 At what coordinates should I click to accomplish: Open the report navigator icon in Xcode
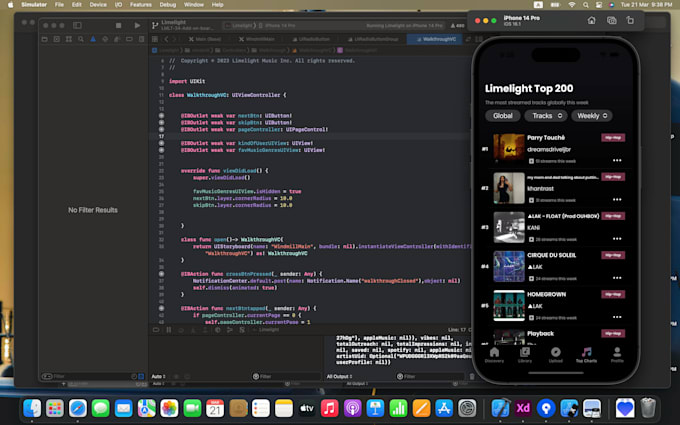click(x=141, y=39)
